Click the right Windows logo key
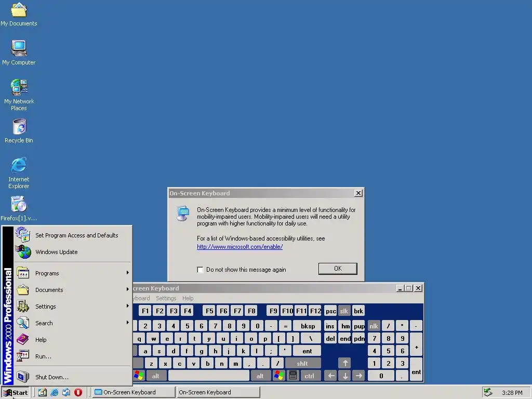 pos(279,376)
